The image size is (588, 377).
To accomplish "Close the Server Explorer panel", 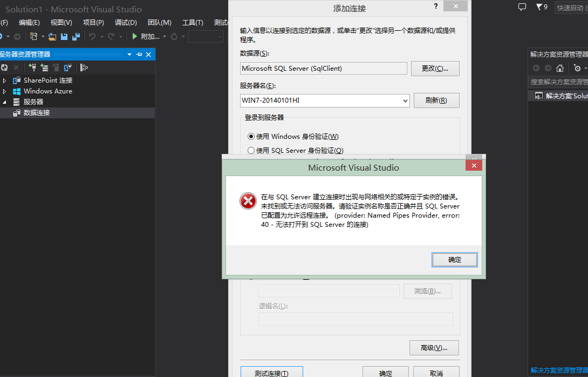I will pyautogui.click(x=148, y=55).
